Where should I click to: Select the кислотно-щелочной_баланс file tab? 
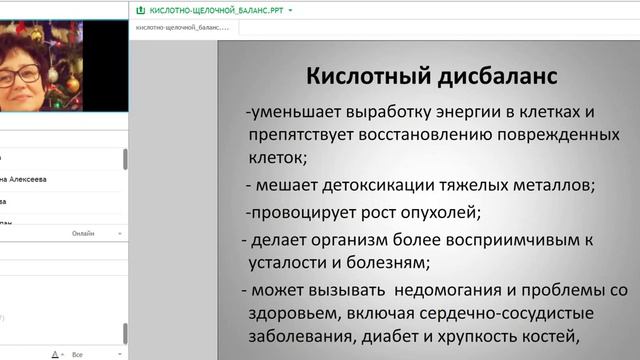(x=182, y=28)
